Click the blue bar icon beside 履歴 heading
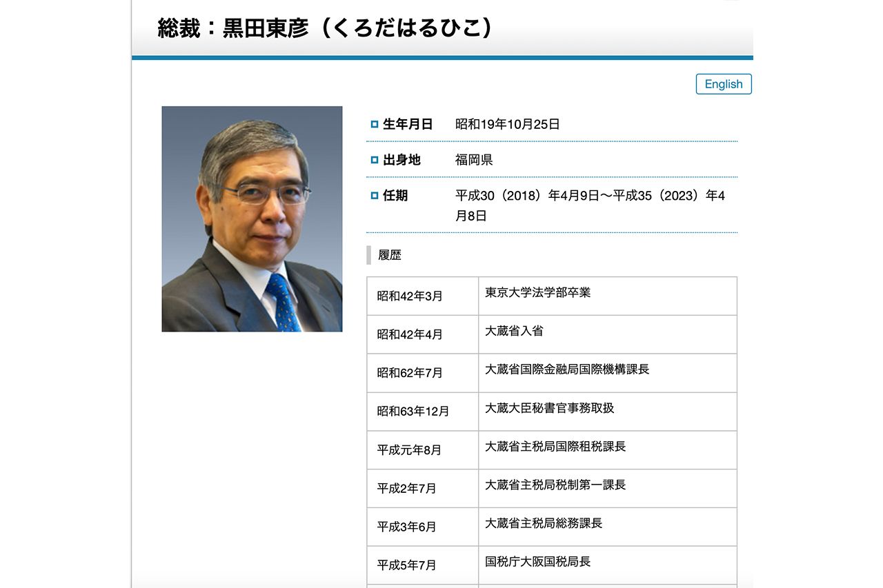Image resolution: width=883 pixels, height=588 pixels. pos(368,255)
